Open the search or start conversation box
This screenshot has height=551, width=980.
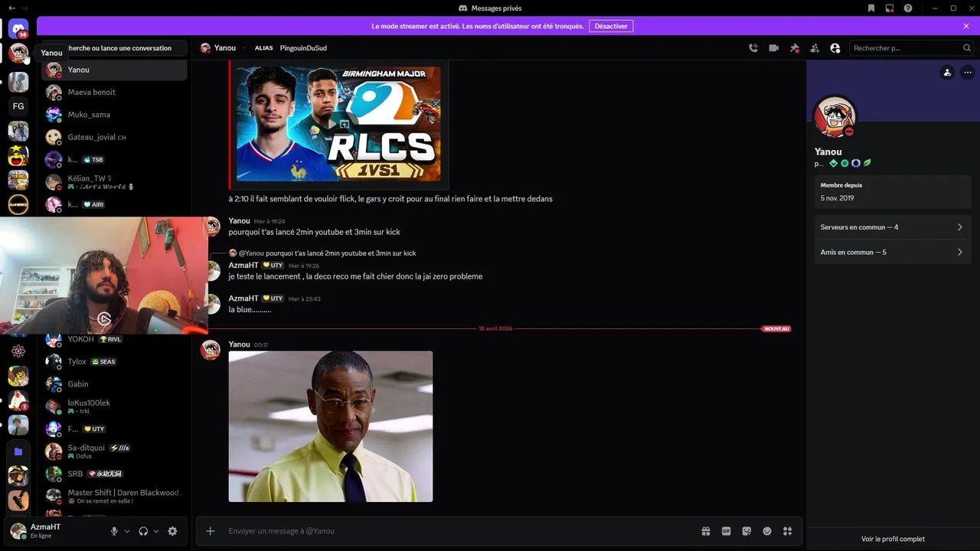114,48
